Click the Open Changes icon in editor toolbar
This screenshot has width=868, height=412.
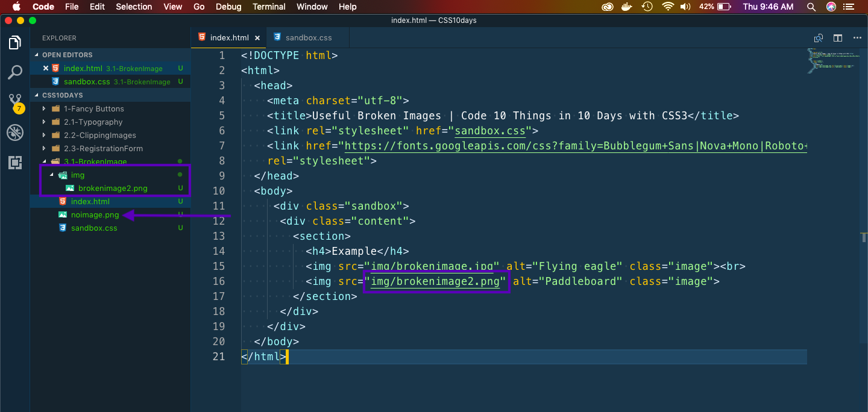[819, 38]
